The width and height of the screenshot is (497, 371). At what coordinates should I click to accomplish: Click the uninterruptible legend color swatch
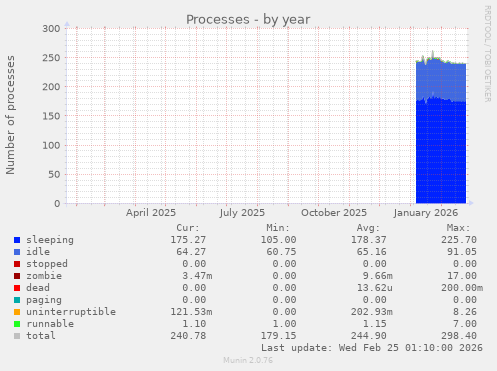17,312
